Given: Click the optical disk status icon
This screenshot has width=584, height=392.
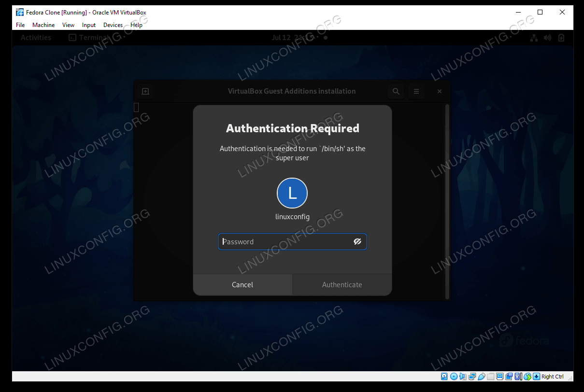Looking at the screenshot, I should (x=454, y=377).
